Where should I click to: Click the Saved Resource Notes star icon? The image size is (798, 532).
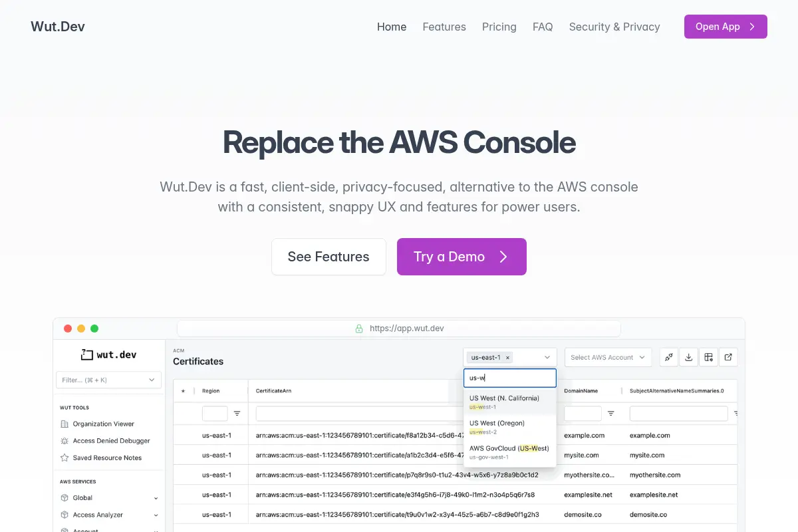coord(65,458)
